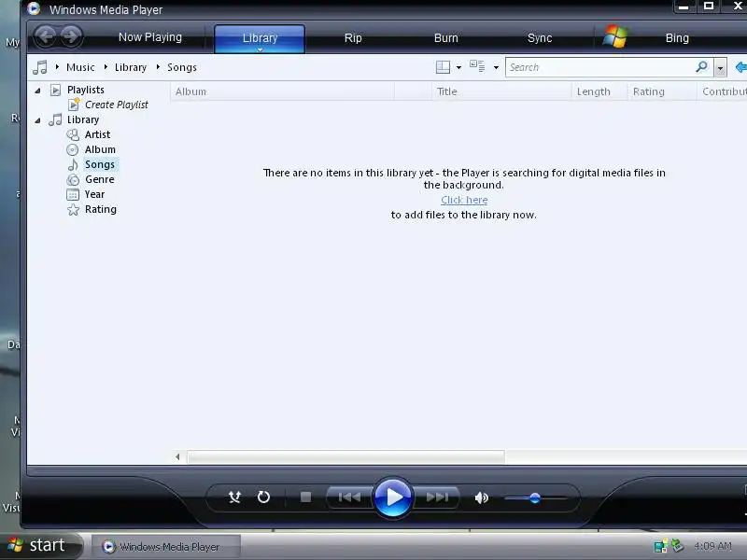747x560 pixels.
Task: Skip to the previous track
Action: tap(349, 497)
